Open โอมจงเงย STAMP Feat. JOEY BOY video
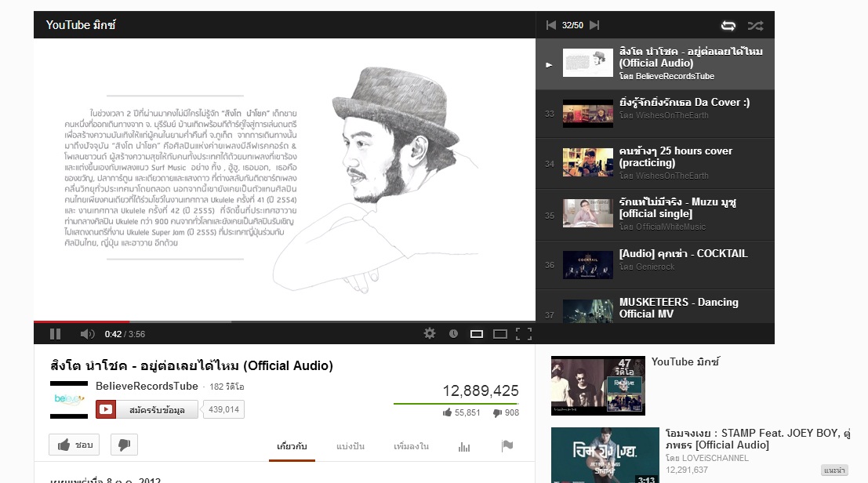 (758, 439)
